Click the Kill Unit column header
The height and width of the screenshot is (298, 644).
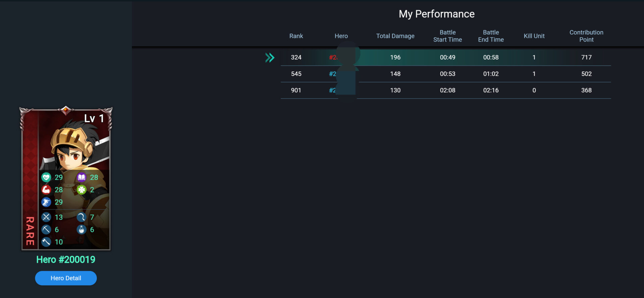(x=534, y=36)
